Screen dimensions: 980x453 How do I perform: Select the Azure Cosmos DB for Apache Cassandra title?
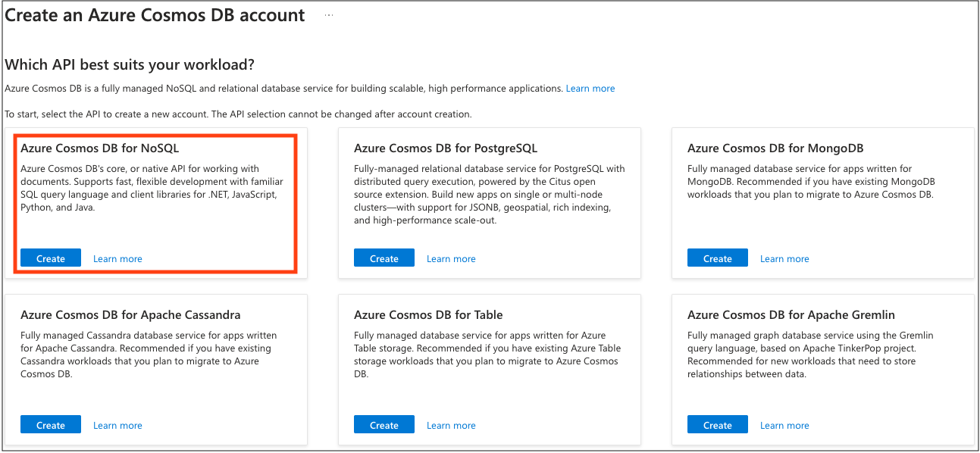click(x=130, y=315)
